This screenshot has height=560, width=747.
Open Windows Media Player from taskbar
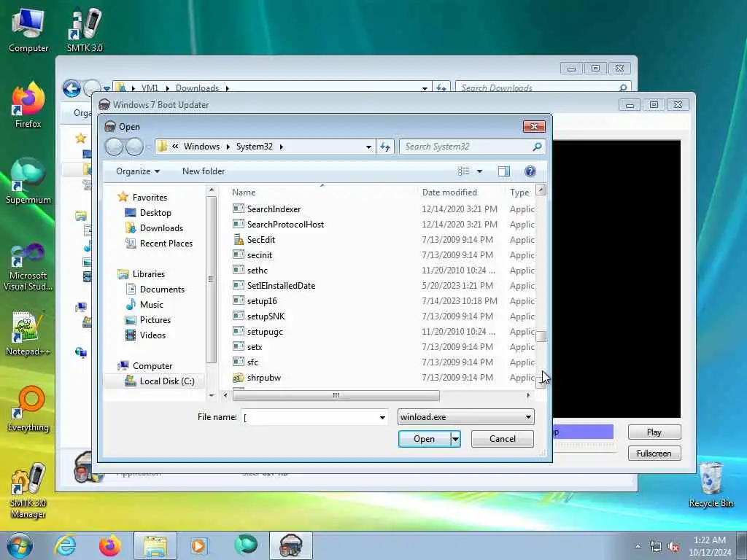198,545
